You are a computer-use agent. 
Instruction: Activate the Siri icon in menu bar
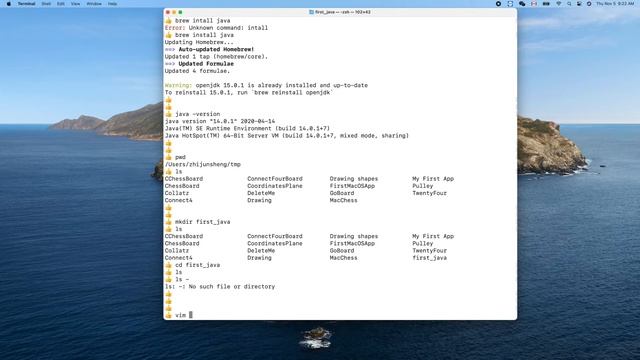589,4
